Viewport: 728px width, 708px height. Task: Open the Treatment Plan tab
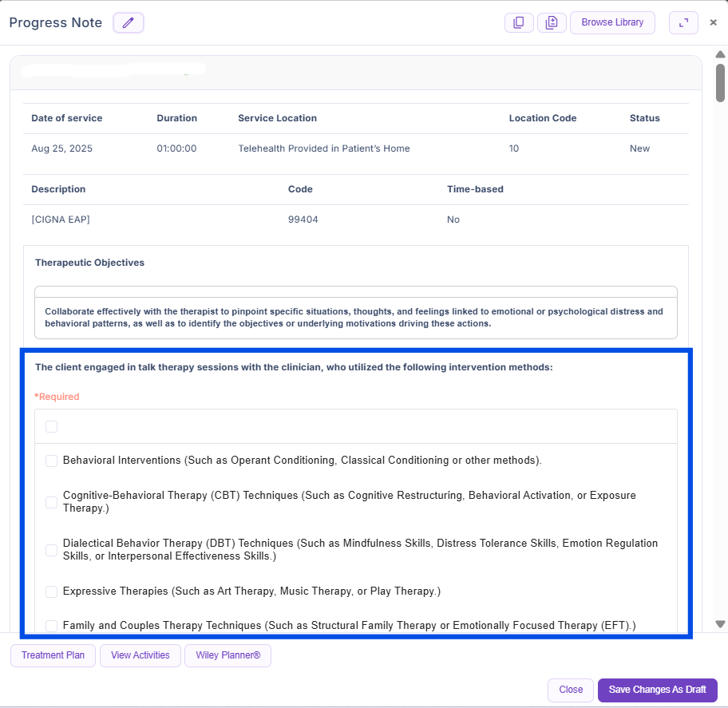point(53,655)
